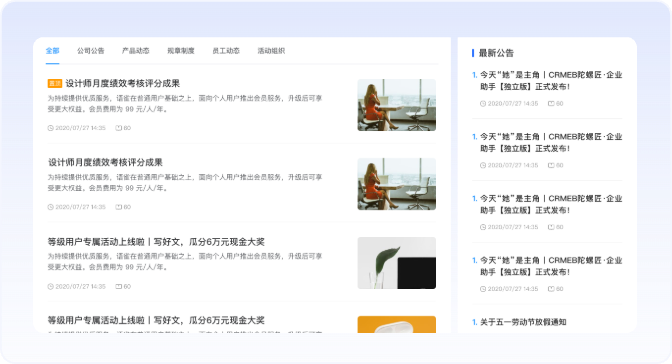Click the view count icon under the first 最新公告 item

pyautogui.click(x=551, y=103)
